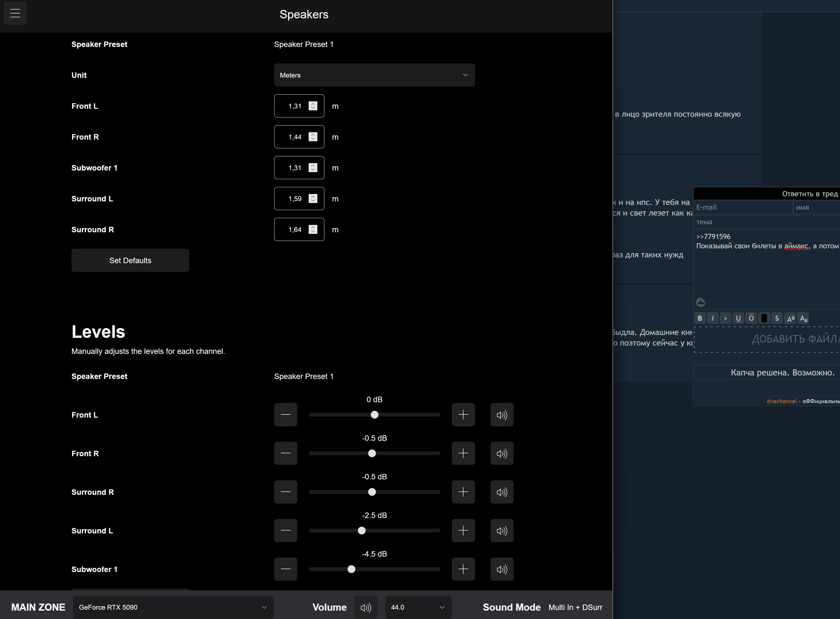Adjust the Front R level slider handle
The image size is (840, 619).
(x=372, y=453)
